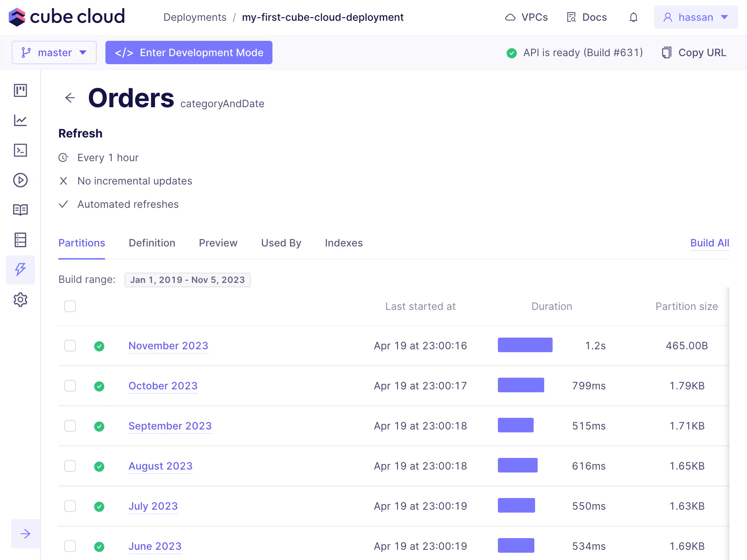747x560 pixels.
Task: Tick the September 2023 row checkbox
Action: (70, 426)
